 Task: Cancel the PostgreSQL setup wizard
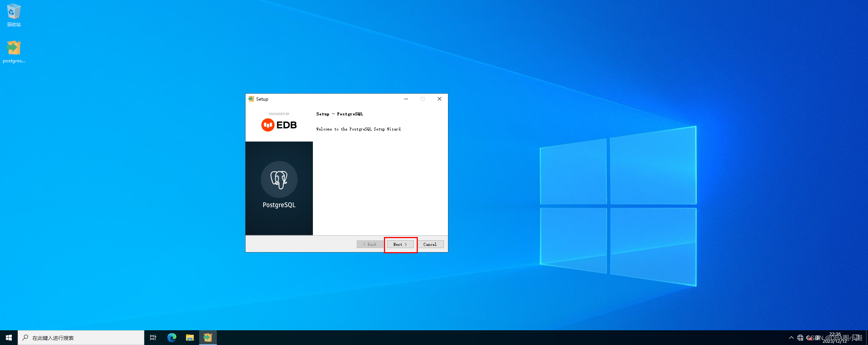point(430,244)
